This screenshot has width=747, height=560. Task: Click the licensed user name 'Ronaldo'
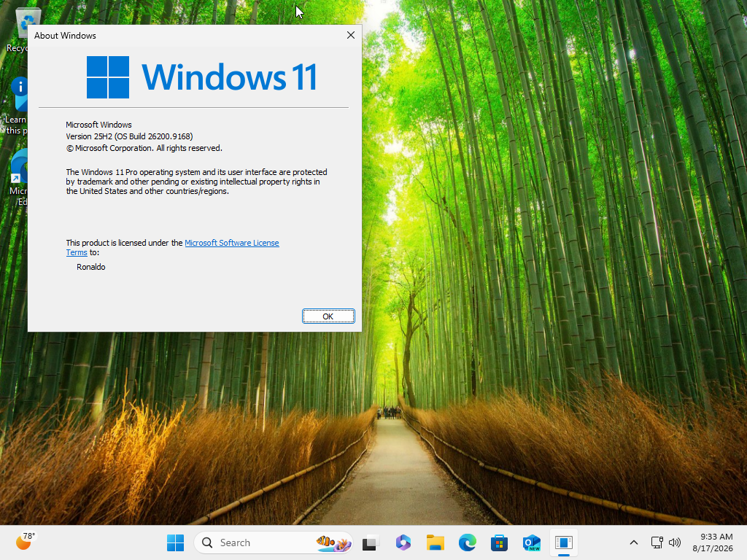pyautogui.click(x=90, y=267)
